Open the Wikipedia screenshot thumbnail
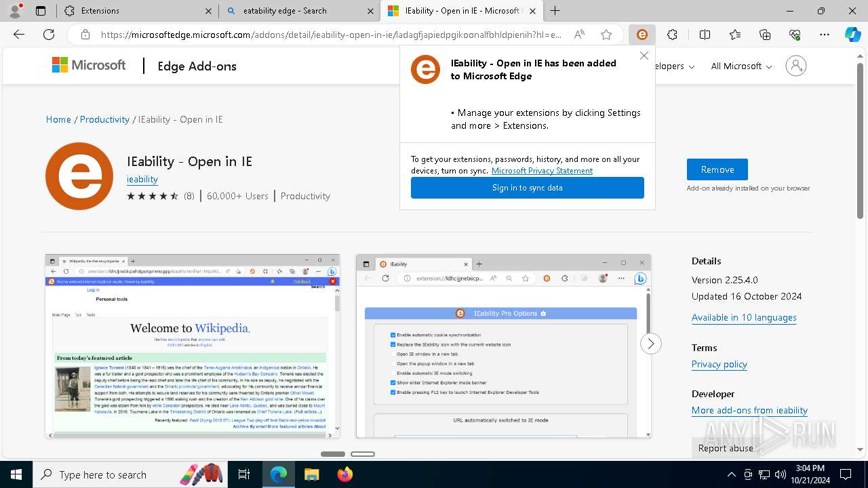The image size is (868, 488). (193, 346)
